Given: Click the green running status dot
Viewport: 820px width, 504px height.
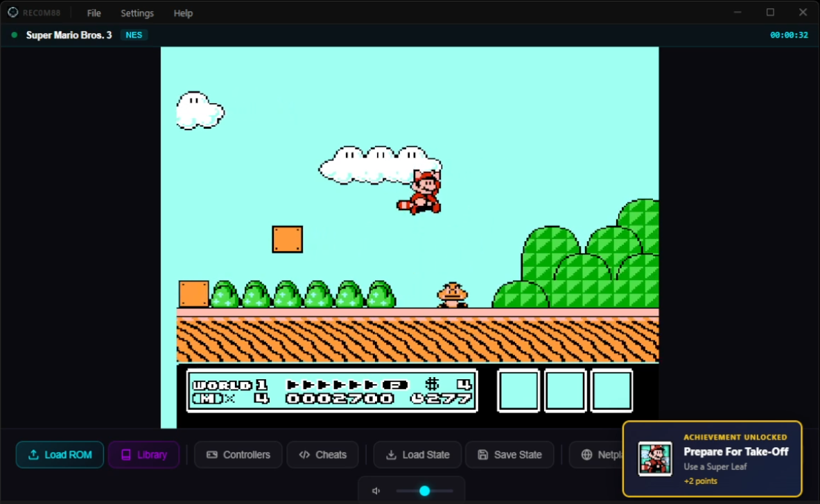Looking at the screenshot, I should click(x=15, y=35).
